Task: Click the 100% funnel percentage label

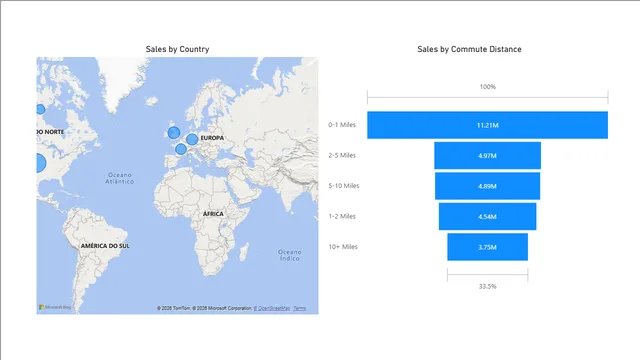Action: coord(487,87)
